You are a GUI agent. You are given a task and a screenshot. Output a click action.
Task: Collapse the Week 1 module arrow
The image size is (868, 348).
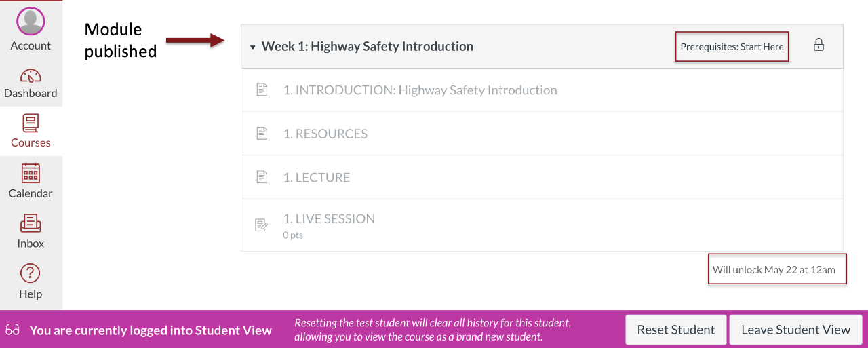tap(252, 47)
